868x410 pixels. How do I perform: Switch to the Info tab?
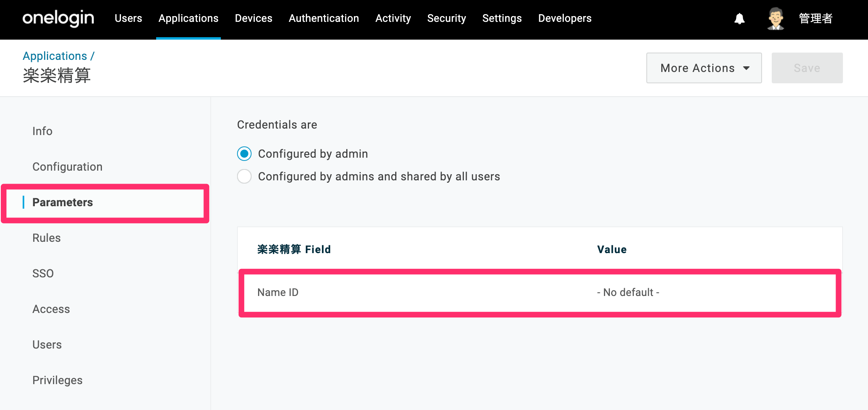42,131
